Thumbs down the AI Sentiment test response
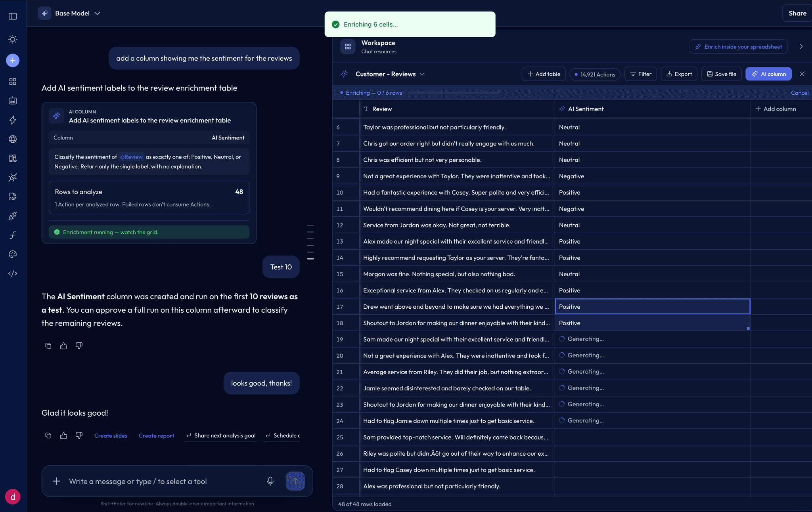 pos(79,346)
